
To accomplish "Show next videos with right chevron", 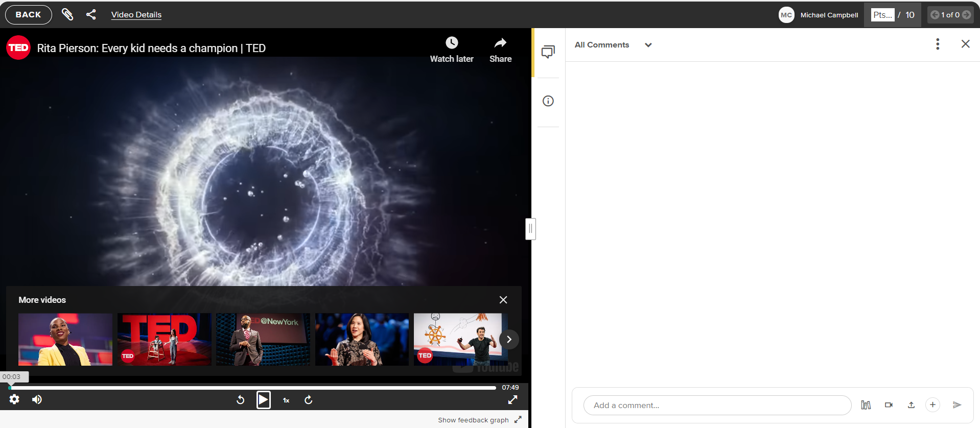I will pyautogui.click(x=509, y=340).
